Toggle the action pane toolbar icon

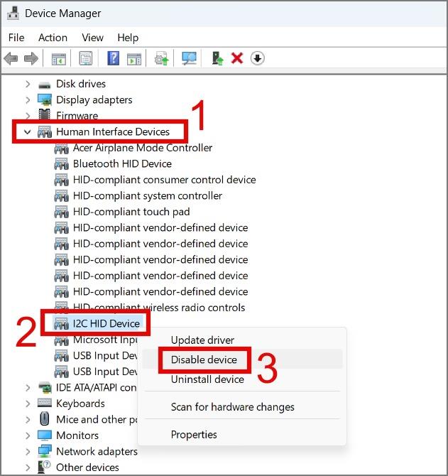tap(134, 58)
